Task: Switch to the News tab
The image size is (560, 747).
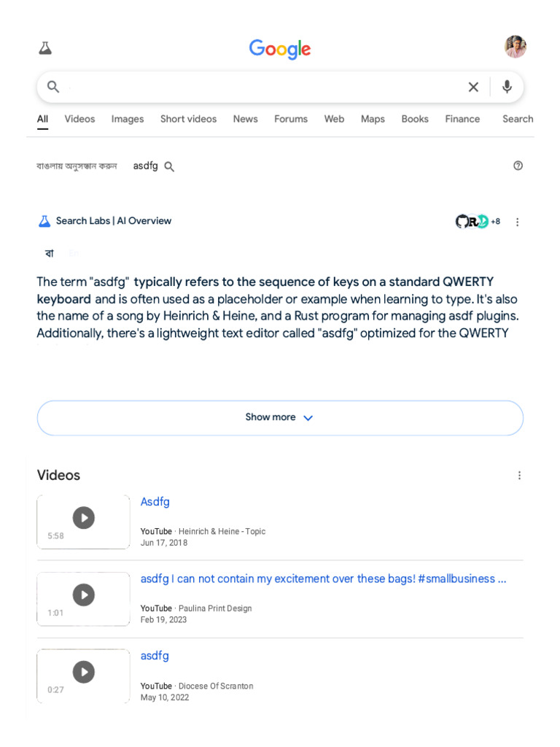Action: (x=245, y=119)
